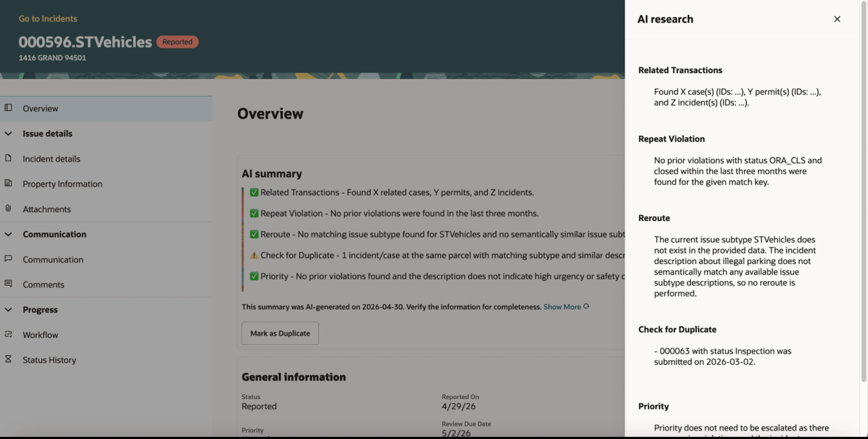Close the AI research panel
868x439 pixels.
pos(837,19)
